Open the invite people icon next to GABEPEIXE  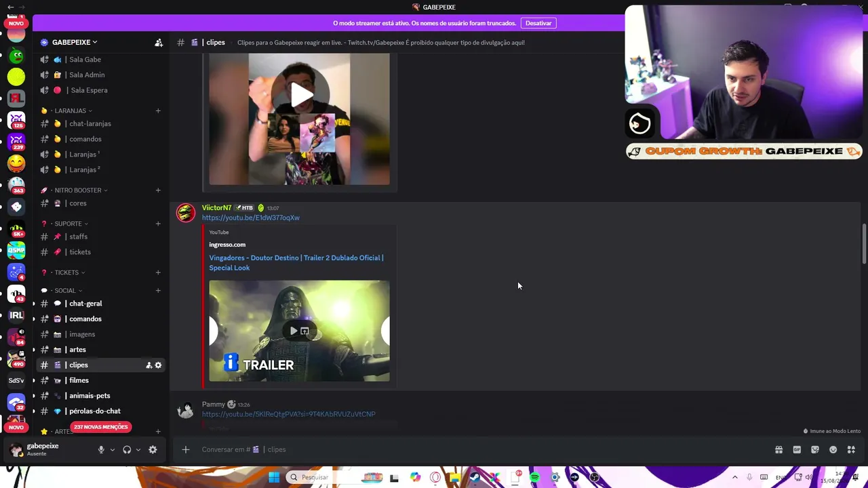click(159, 43)
